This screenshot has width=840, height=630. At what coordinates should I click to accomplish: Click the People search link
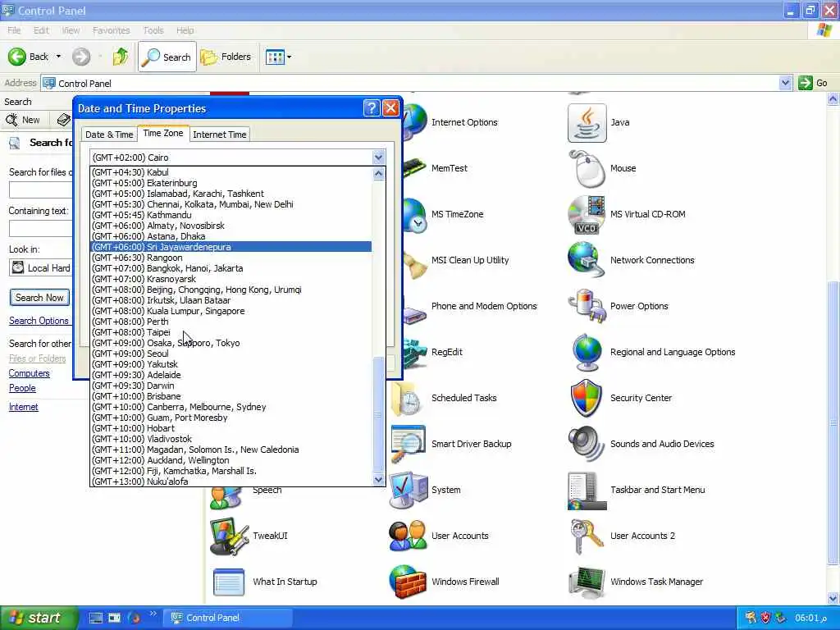tap(22, 388)
